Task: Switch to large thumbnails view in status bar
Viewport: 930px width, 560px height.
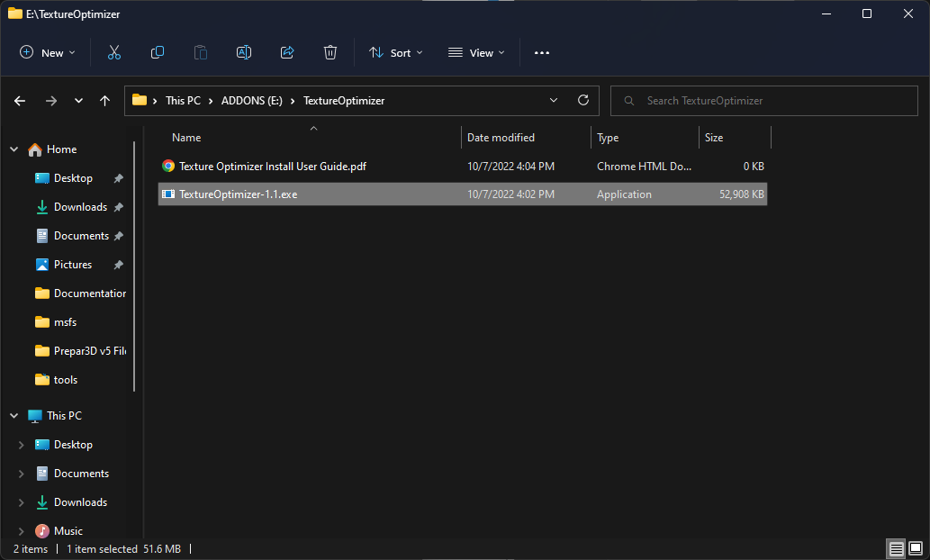Action: 916,548
